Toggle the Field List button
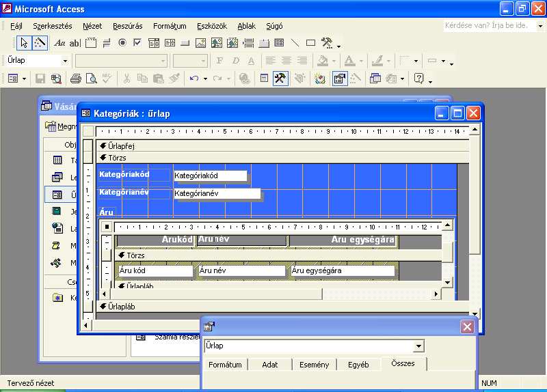Viewport: 547px width, 392px height. tap(265, 79)
